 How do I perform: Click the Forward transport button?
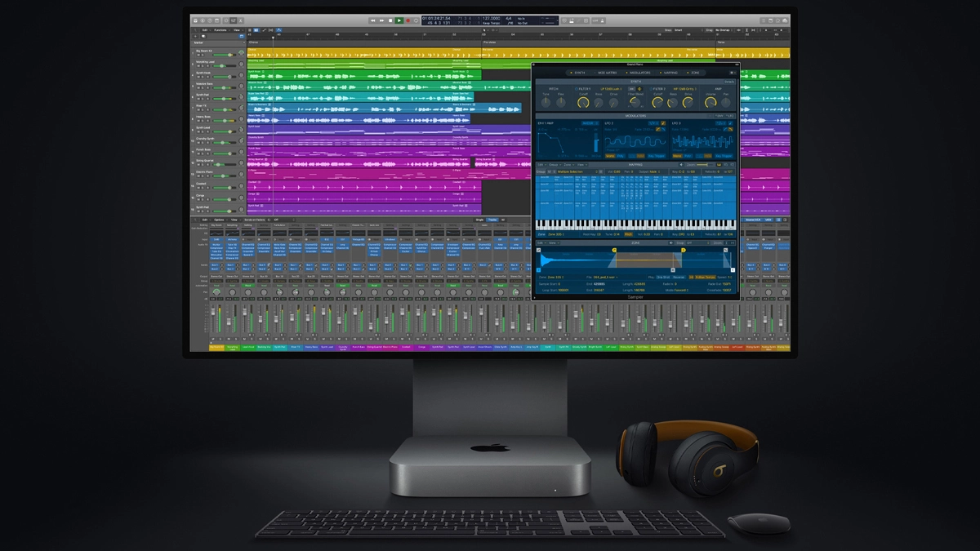(x=381, y=20)
